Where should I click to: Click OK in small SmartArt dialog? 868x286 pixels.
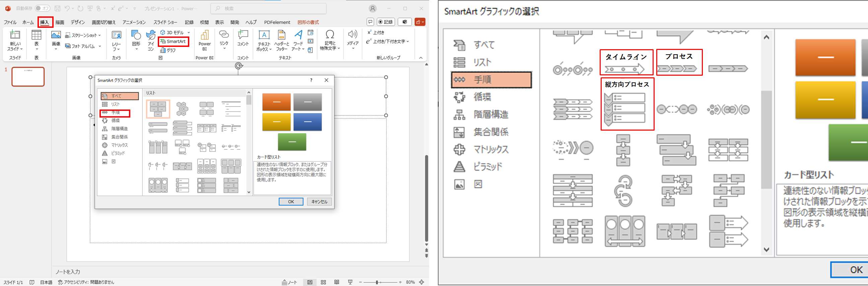291,202
